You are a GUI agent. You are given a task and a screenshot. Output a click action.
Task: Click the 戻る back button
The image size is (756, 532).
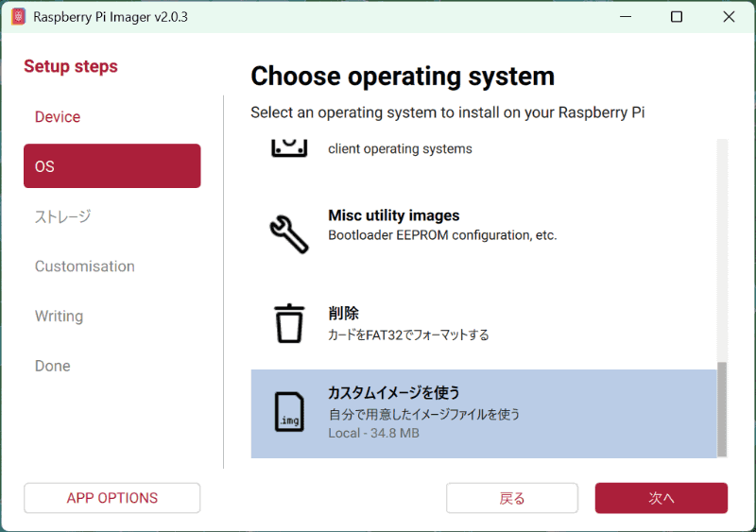pyautogui.click(x=512, y=498)
